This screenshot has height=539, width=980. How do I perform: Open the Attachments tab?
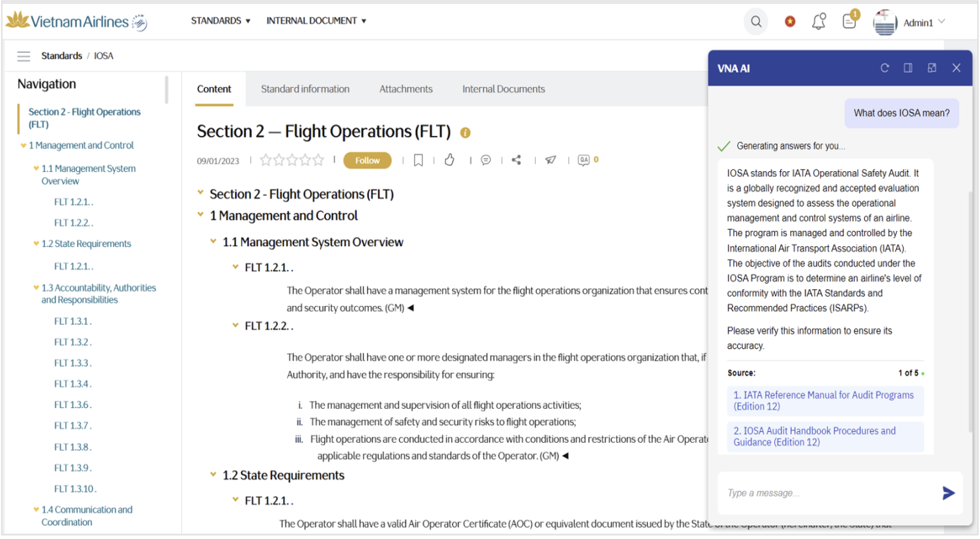tap(405, 89)
